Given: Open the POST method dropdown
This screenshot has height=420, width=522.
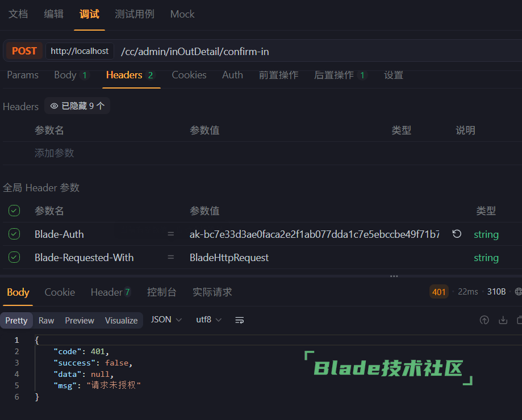Looking at the screenshot, I should [24, 51].
